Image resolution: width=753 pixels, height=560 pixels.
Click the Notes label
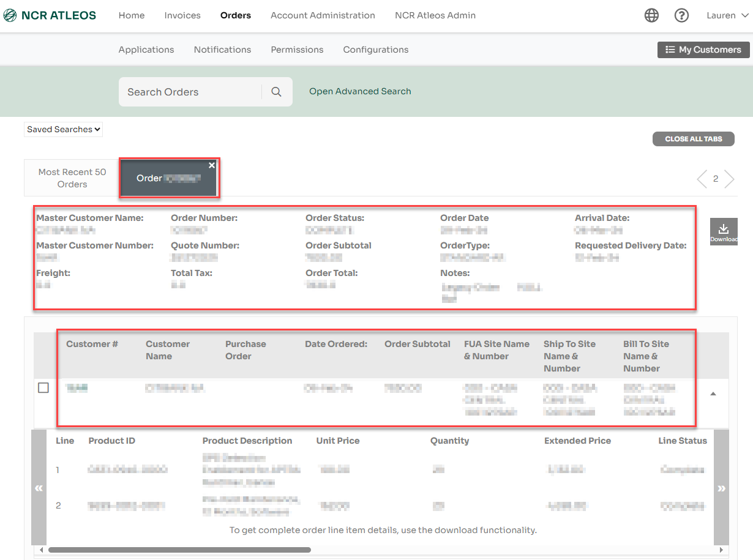455,273
